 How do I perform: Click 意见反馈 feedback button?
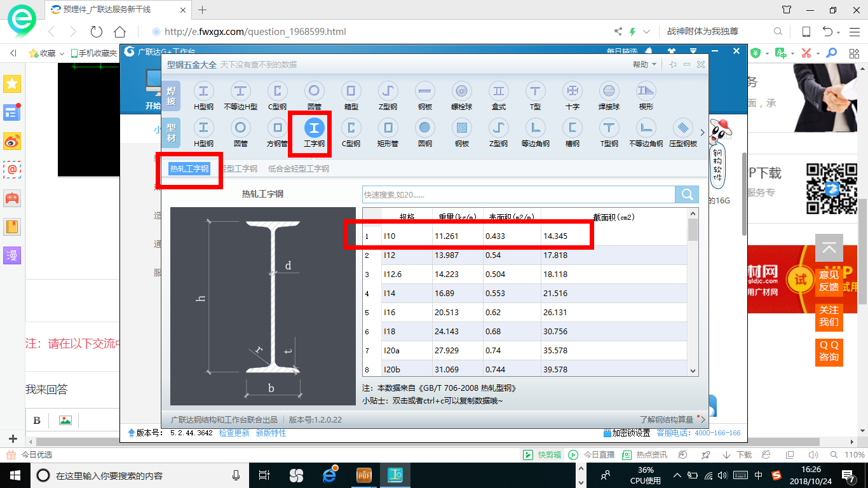tap(829, 280)
